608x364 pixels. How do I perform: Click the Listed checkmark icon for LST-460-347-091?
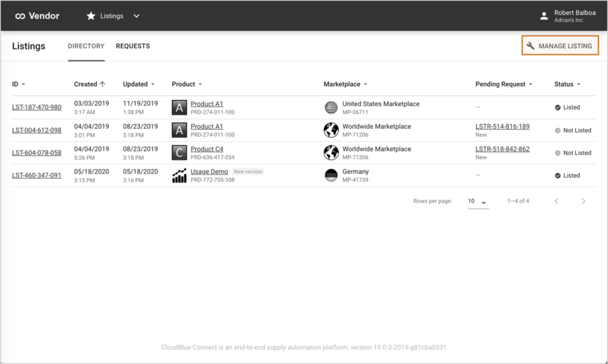click(x=558, y=176)
